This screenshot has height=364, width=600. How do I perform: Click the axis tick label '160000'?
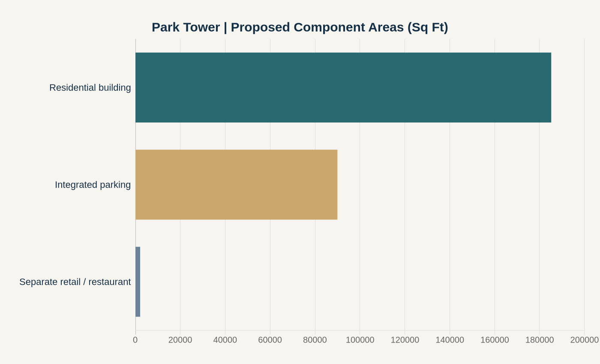[x=495, y=340]
